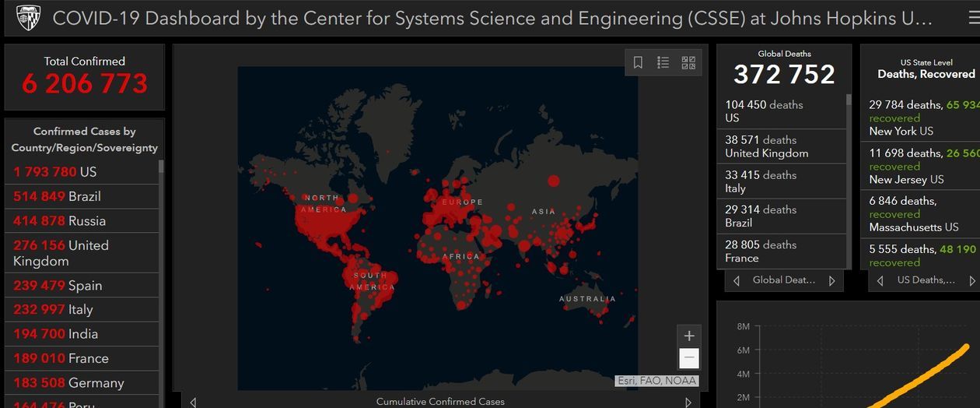980x408 pixels.
Task: Click the Johns Hopkins shield logo
Action: click(x=29, y=18)
